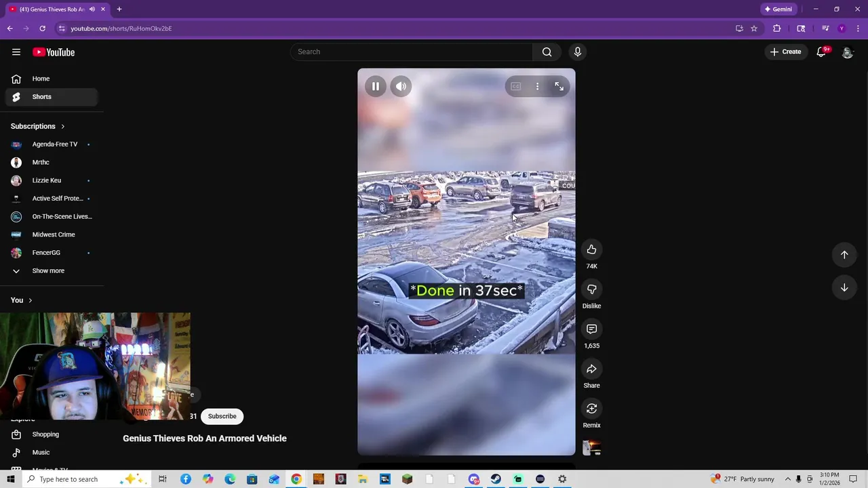Expand the Subscriptions section
The image size is (868, 488).
click(38, 126)
